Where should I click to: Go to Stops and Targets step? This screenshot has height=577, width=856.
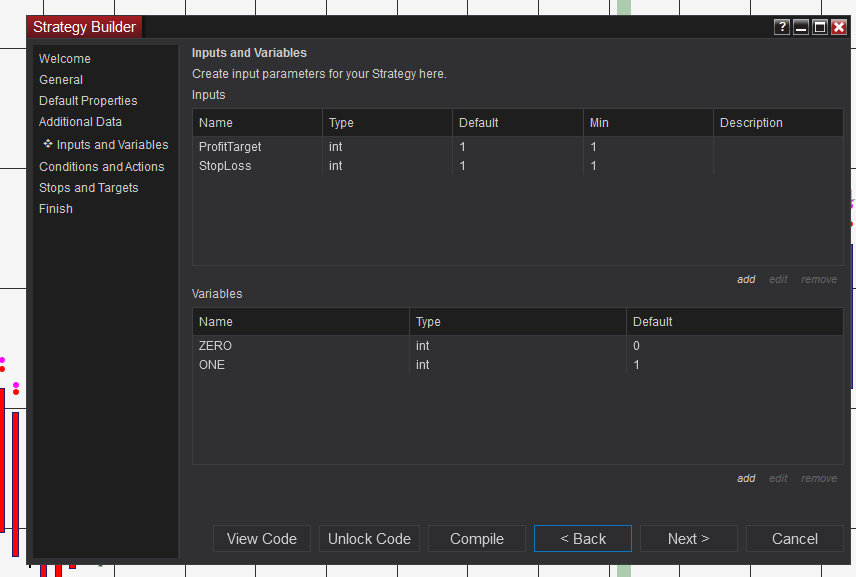(88, 188)
